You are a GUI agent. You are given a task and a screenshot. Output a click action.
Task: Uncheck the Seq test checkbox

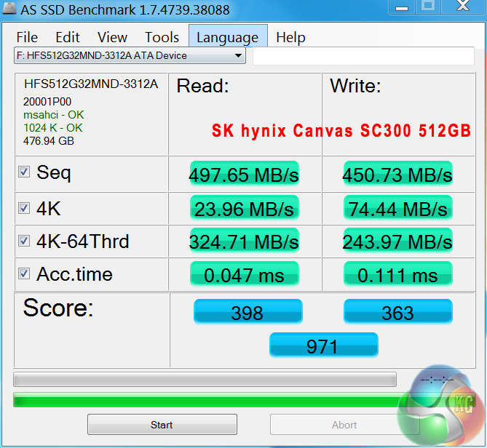24,172
